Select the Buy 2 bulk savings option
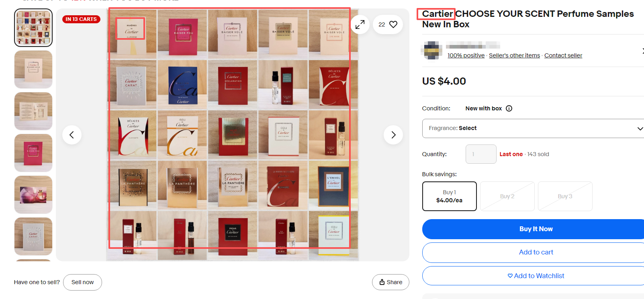The width and height of the screenshot is (644, 299). [x=507, y=196]
